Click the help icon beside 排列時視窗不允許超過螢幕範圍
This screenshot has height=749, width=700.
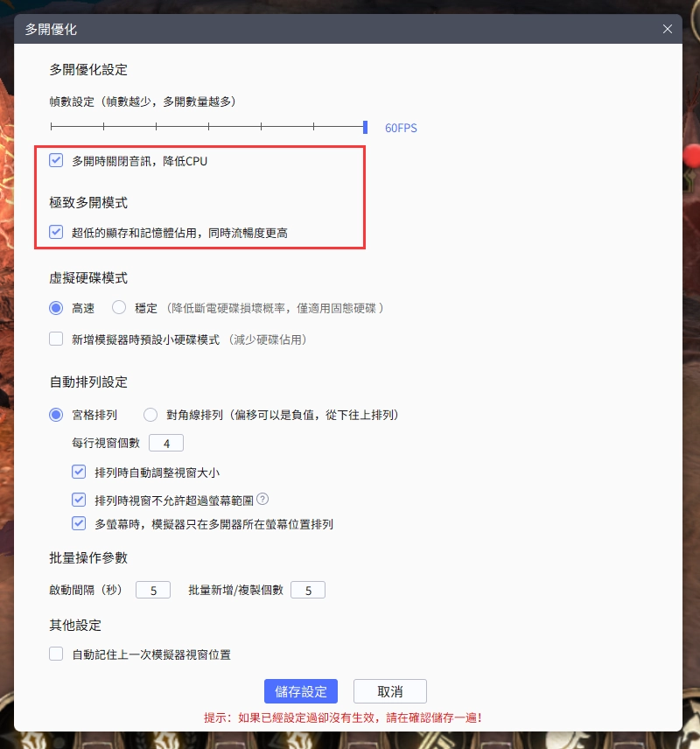[x=262, y=499]
